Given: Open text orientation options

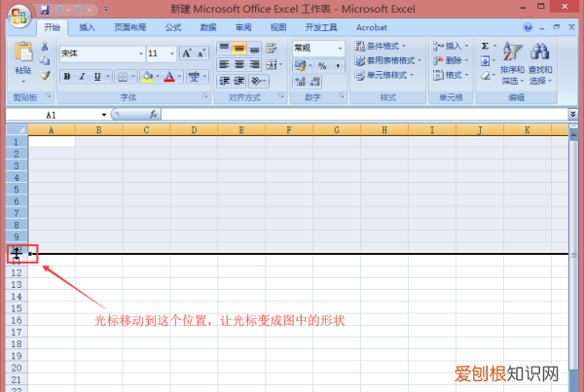Looking at the screenshot, I should (x=257, y=81).
